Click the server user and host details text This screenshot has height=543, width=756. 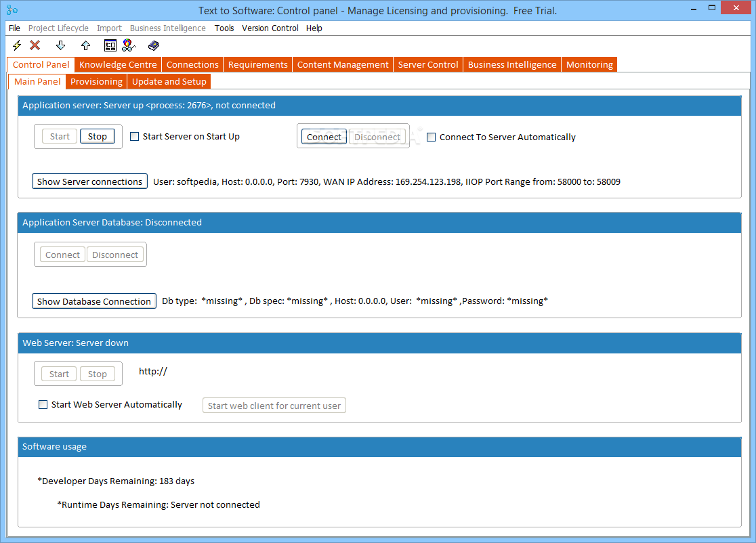[387, 181]
